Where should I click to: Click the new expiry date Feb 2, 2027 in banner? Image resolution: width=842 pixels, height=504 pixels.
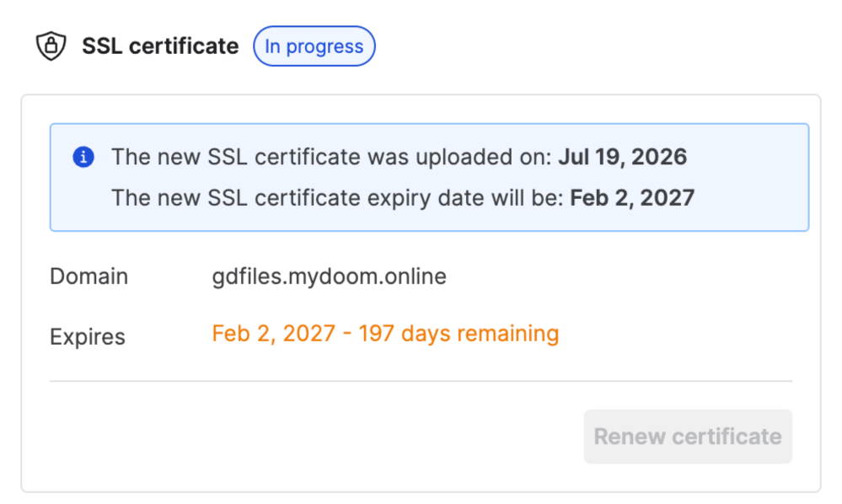pos(632,197)
